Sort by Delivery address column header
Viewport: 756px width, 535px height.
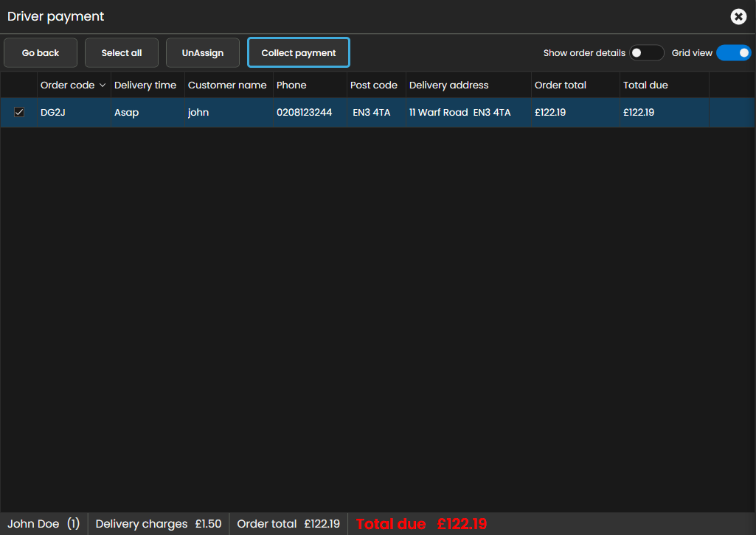click(448, 85)
